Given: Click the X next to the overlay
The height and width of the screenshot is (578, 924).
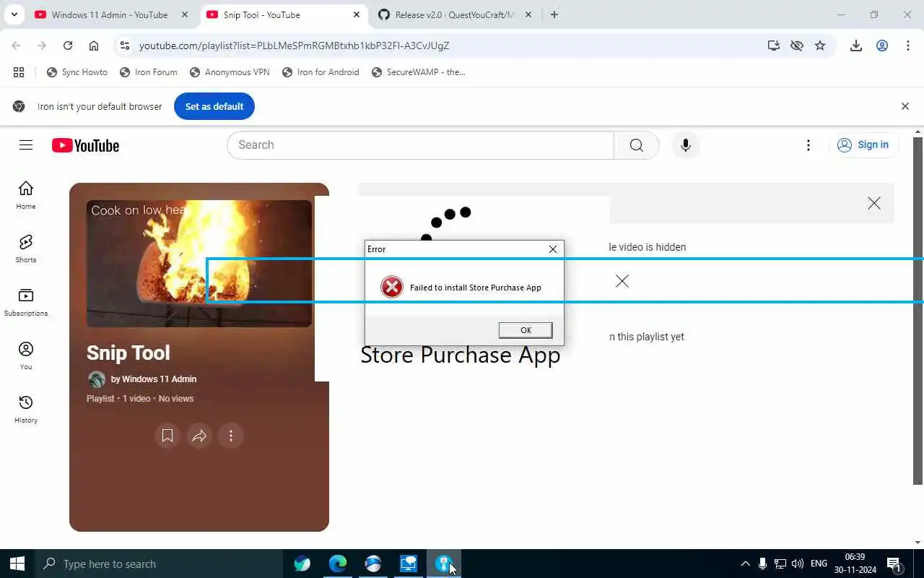Looking at the screenshot, I should pyautogui.click(x=622, y=281).
